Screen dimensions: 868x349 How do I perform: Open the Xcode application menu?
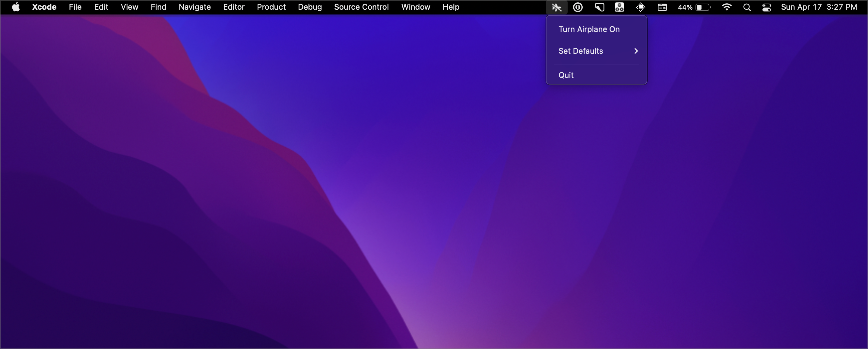tap(44, 7)
